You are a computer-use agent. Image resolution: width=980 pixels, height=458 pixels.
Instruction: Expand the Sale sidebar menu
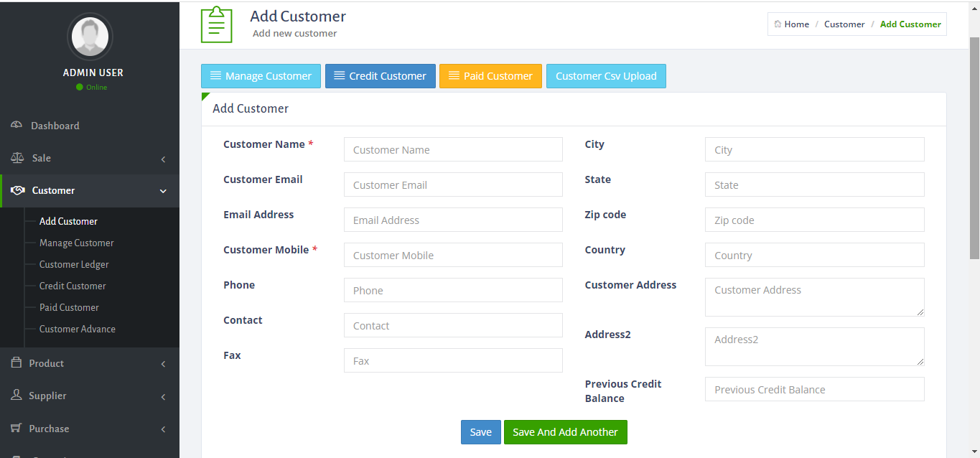coord(163,159)
